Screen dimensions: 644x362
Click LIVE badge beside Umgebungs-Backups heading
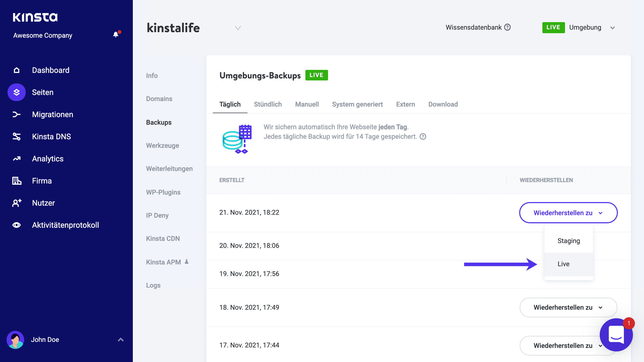[x=316, y=75]
